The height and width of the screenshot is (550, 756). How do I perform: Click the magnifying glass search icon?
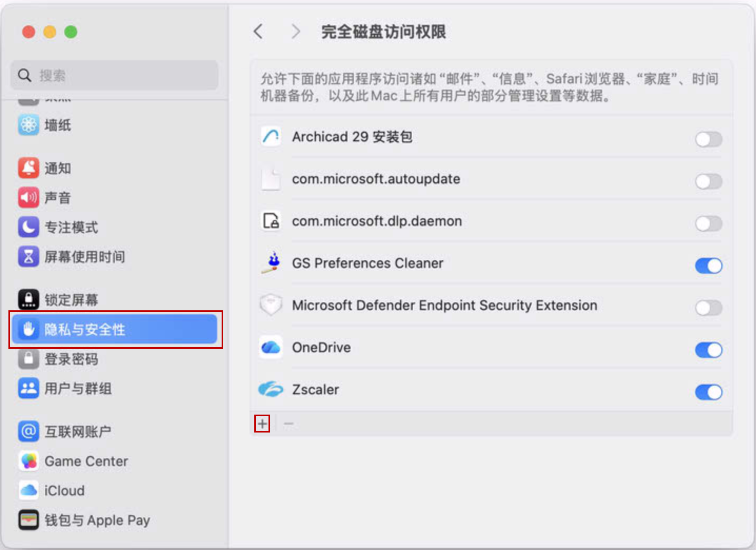[x=24, y=75]
